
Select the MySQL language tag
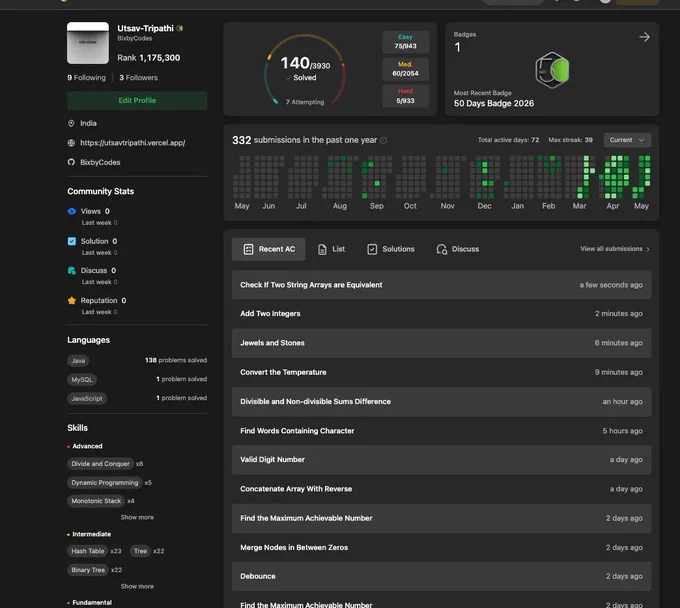tap(82, 380)
